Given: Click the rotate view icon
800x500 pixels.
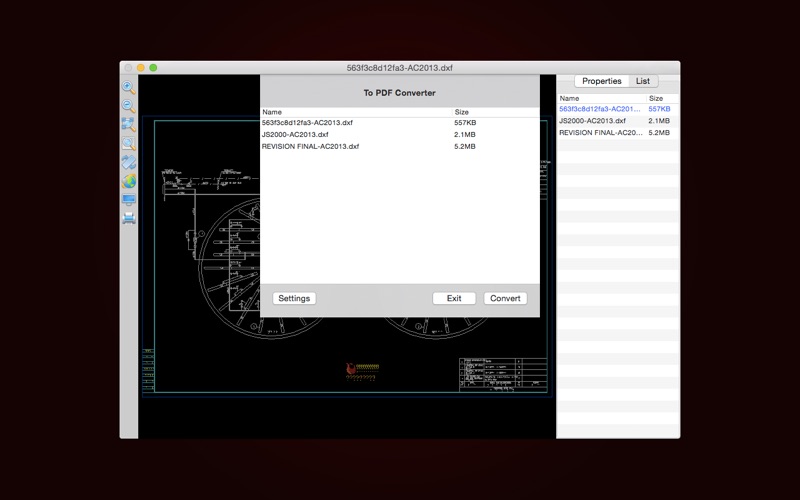Looking at the screenshot, I should tap(128, 163).
